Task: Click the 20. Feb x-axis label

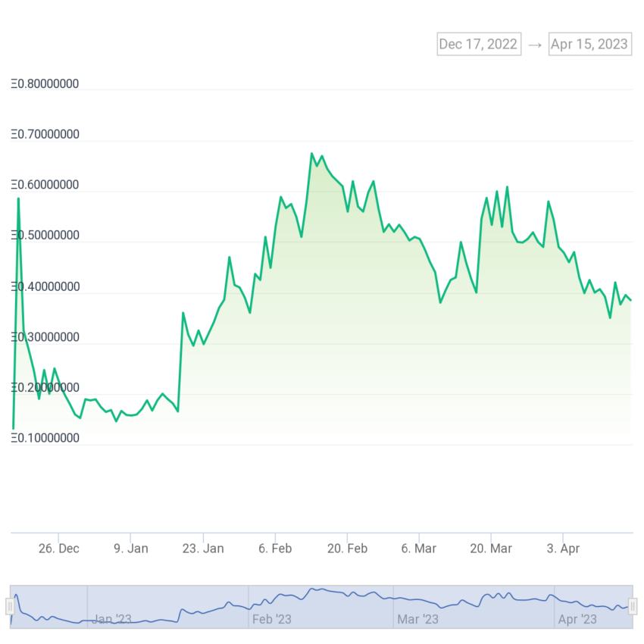Action: click(348, 549)
